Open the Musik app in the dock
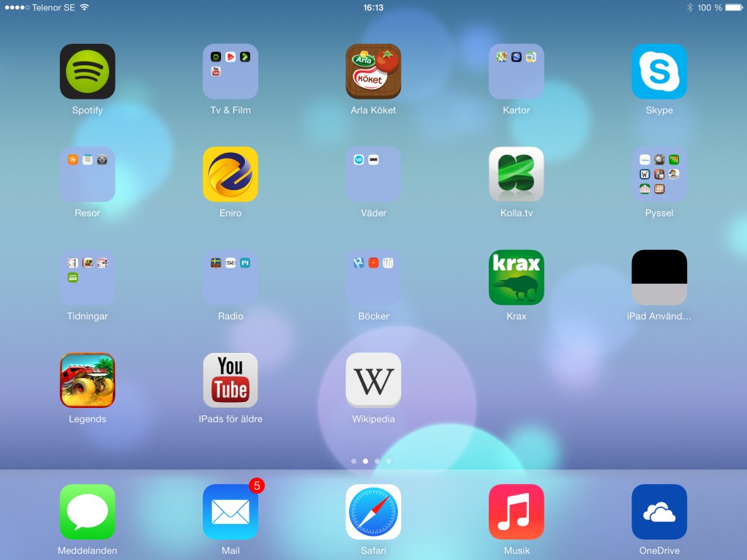 coord(516,512)
